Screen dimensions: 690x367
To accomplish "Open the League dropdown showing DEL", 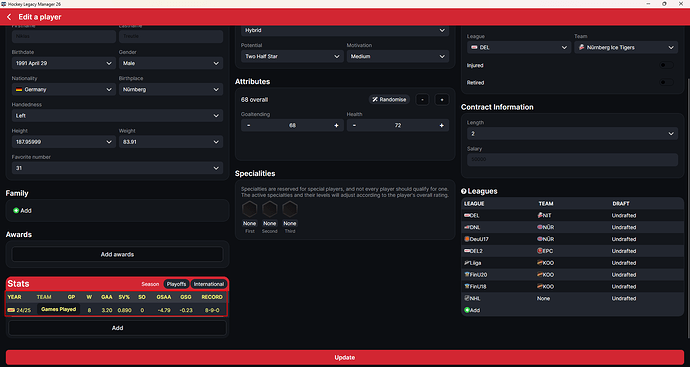I will click(x=519, y=48).
